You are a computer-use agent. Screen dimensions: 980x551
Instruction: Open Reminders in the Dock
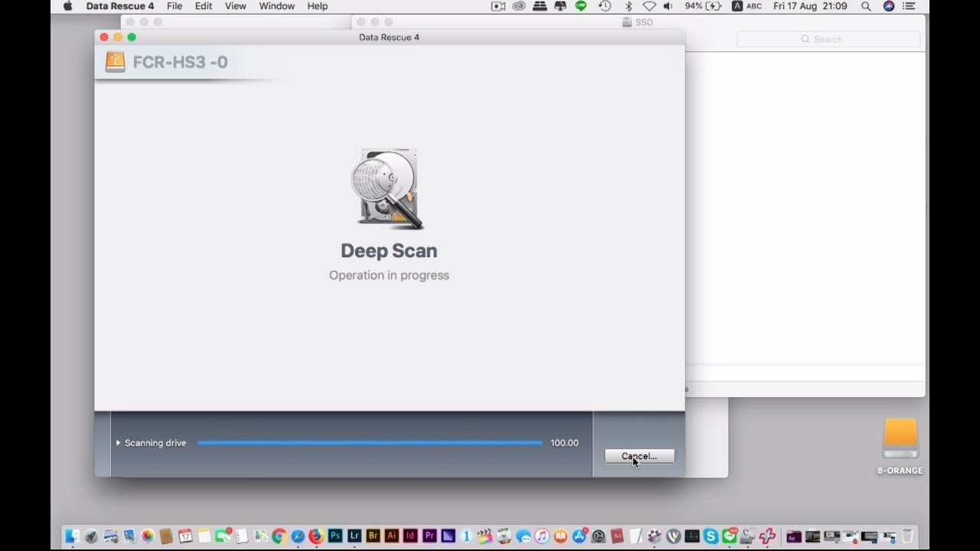click(x=242, y=536)
